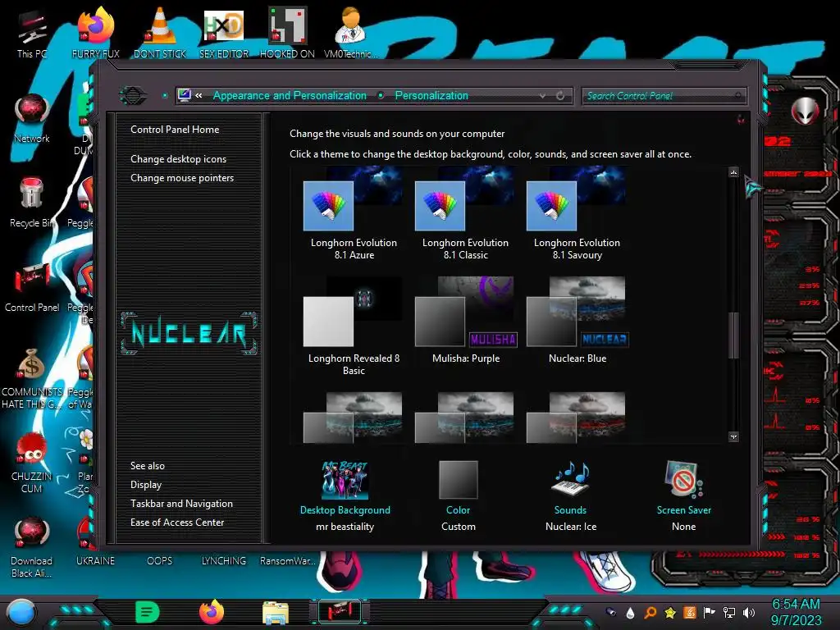Screen dimensions: 840x630
Task: Click the Start orb button
Action: pos(21,613)
